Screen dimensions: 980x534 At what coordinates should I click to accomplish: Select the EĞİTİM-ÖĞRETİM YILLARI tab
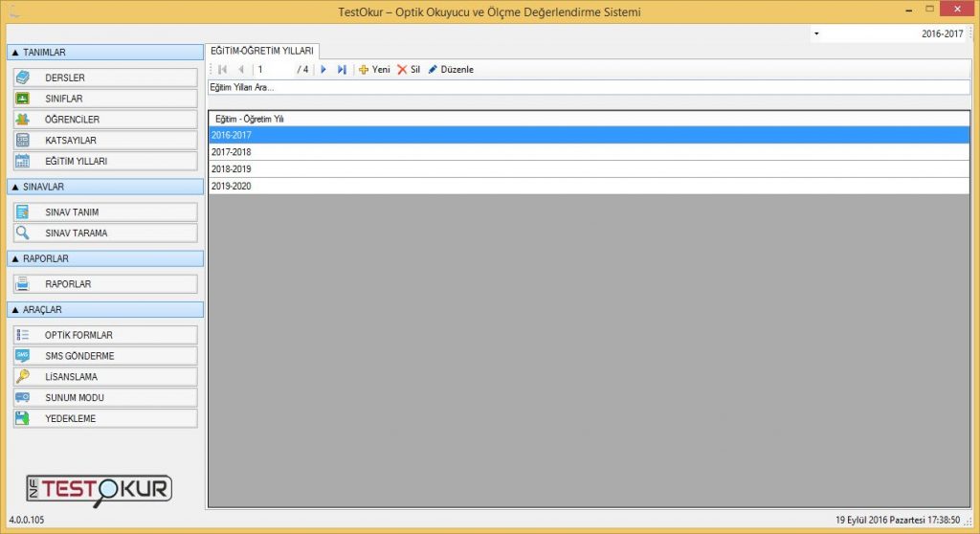262,51
